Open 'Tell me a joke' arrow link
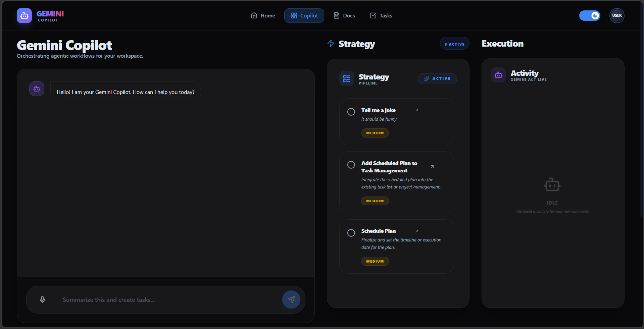 click(417, 110)
